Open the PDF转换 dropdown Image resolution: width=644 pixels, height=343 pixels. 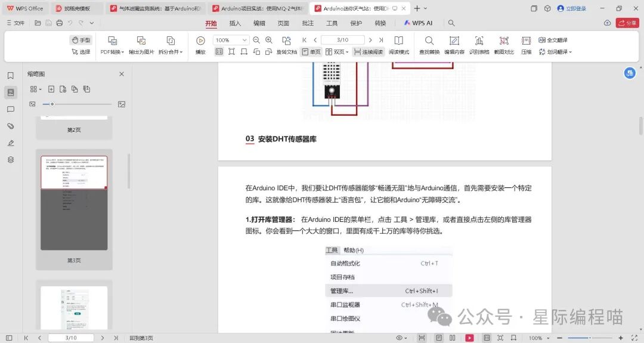(x=112, y=45)
